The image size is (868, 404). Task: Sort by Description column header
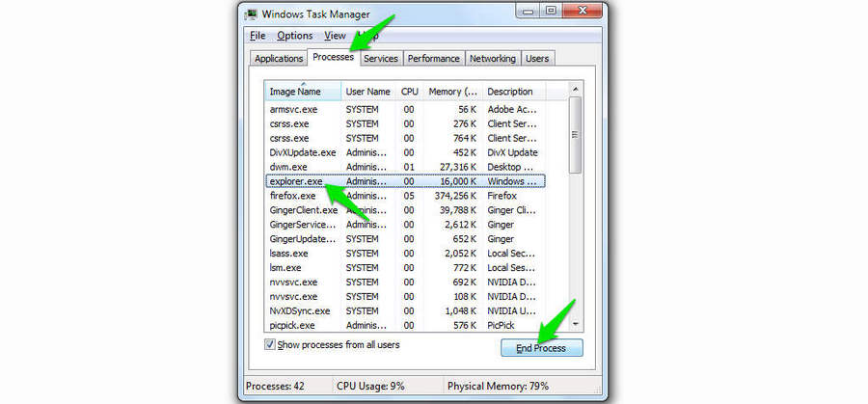[x=514, y=92]
